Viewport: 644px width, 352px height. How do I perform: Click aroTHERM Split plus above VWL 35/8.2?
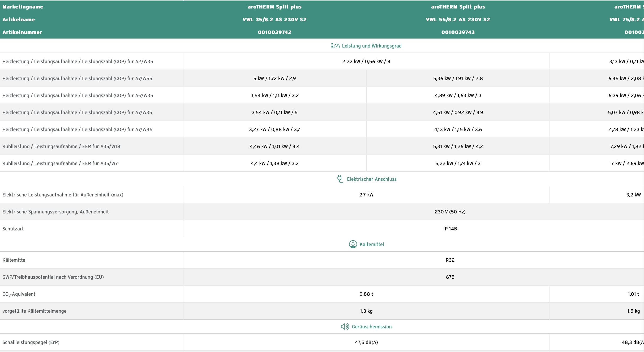tap(274, 7)
